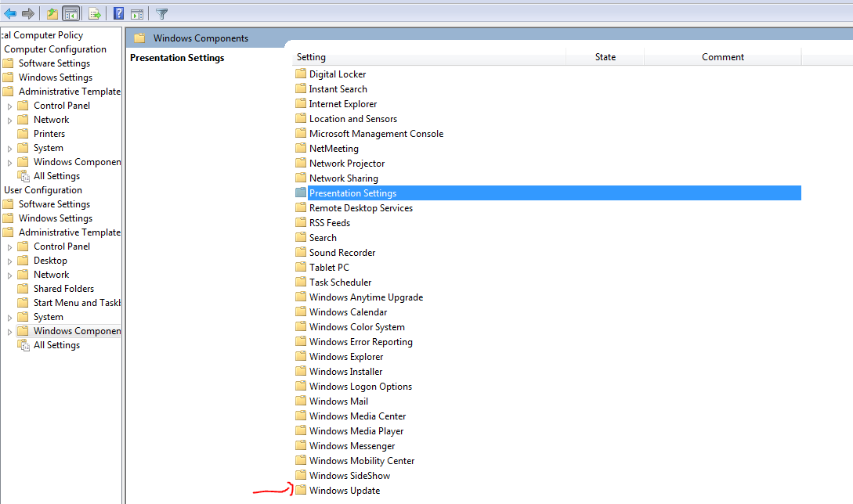Select the Sound Recorder folder
853x504 pixels.
(342, 252)
